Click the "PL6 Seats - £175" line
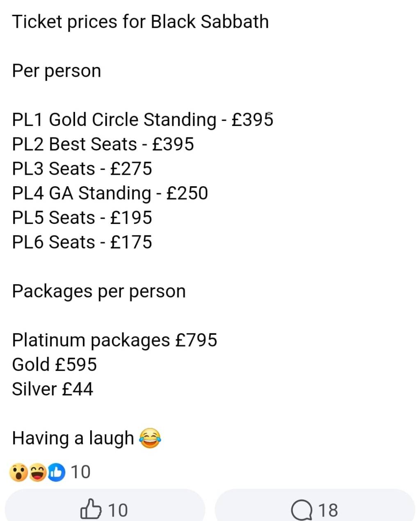Screen dimensions: 420x521 pos(82,242)
